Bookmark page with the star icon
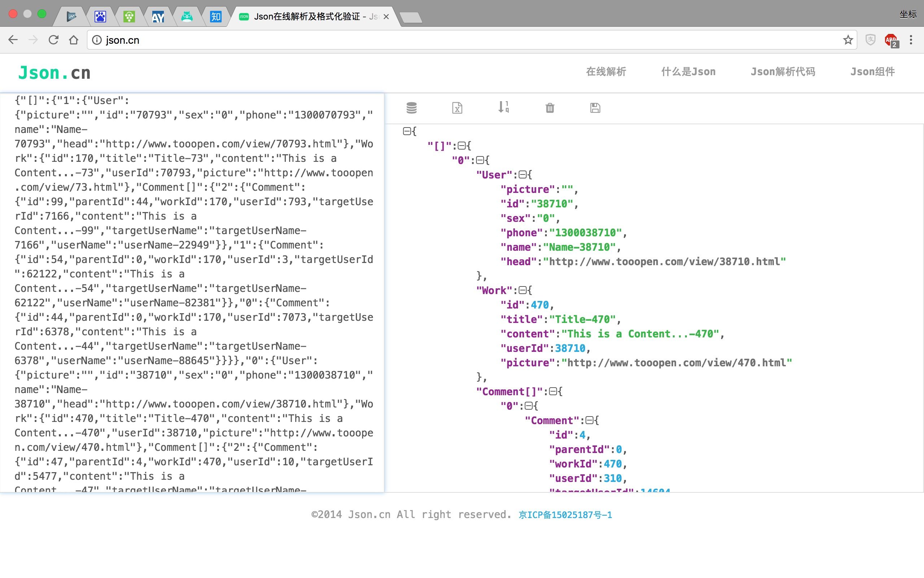This screenshot has height=578, width=924. click(848, 40)
